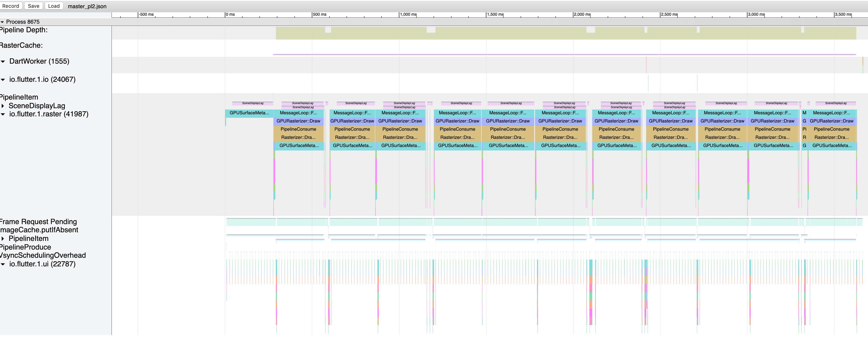Screen dimensions: 868x340
Task: Expand the SceneDisplayLag row arrow
Action: pyautogui.click(x=3, y=106)
